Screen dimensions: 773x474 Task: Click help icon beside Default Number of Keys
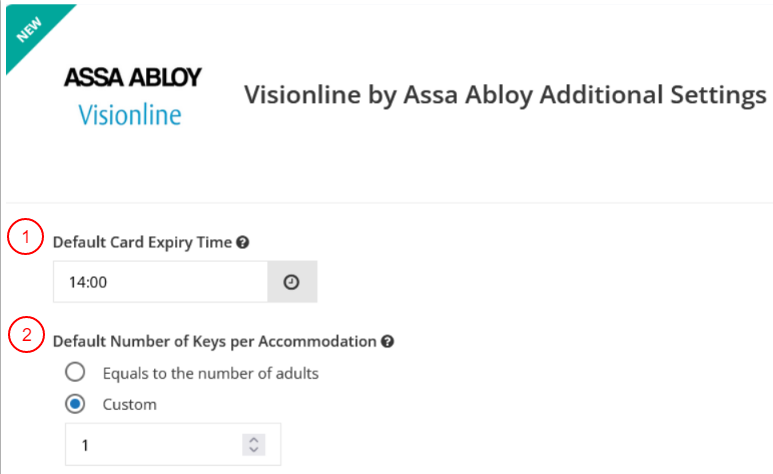tap(387, 341)
